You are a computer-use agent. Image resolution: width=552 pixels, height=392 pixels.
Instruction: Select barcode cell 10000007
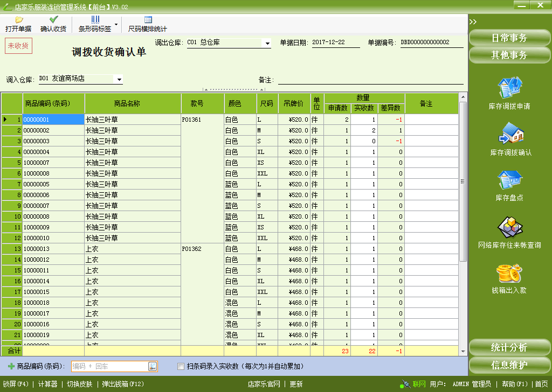(53, 163)
